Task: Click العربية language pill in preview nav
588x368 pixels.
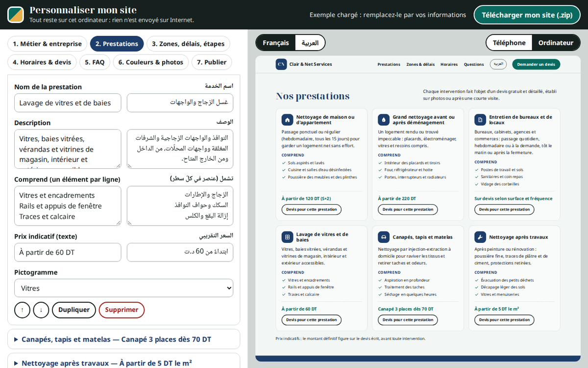Action: pyautogui.click(x=498, y=64)
